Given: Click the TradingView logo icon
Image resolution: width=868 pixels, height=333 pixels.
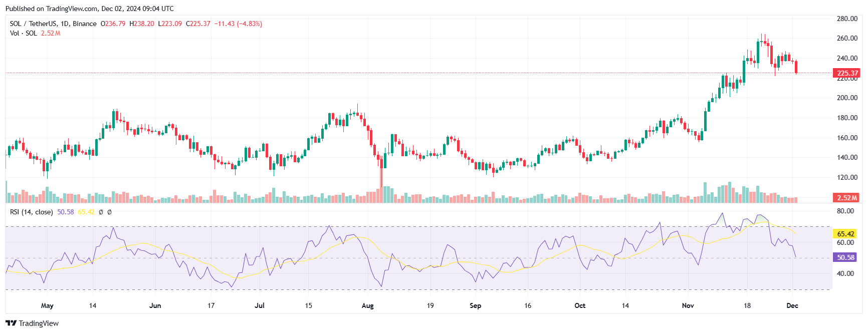Looking at the screenshot, I should [11, 323].
